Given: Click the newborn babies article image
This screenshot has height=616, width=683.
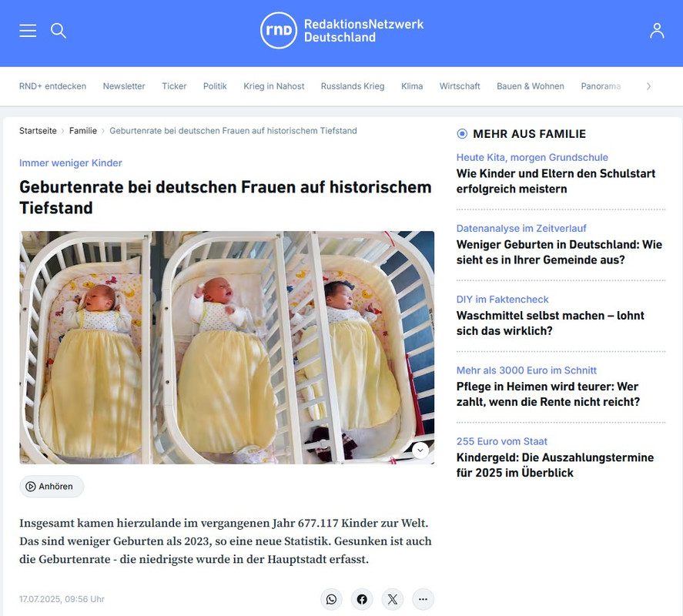Looking at the screenshot, I should tap(227, 347).
